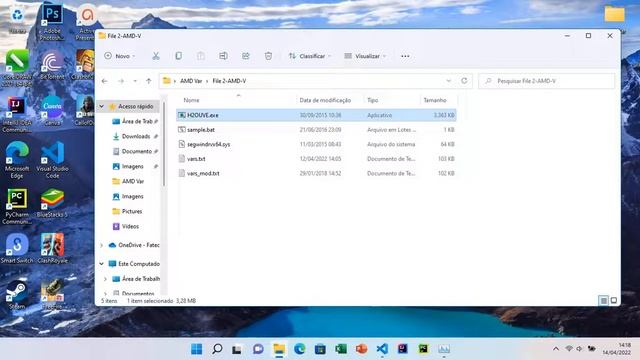The height and width of the screenshot is (360, 640).
Task: Open Microsoft Store from taskbar
Action: [320, 349]
